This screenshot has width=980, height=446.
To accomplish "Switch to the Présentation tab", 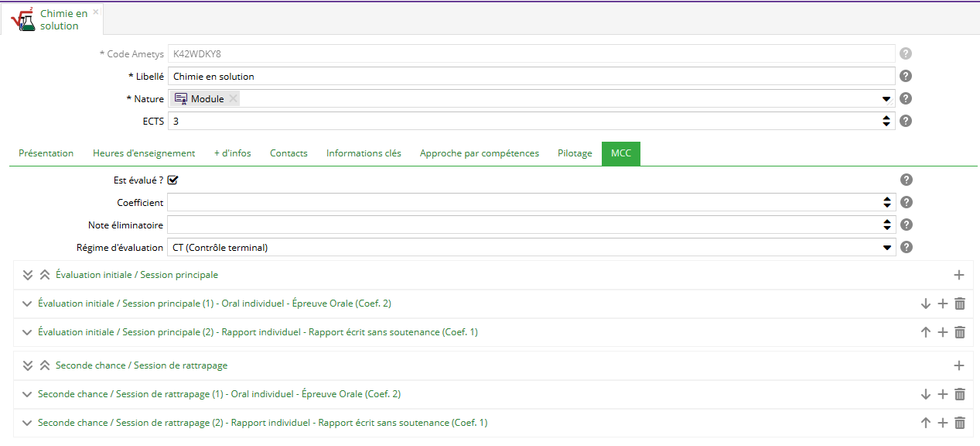I will click(46, 153).
